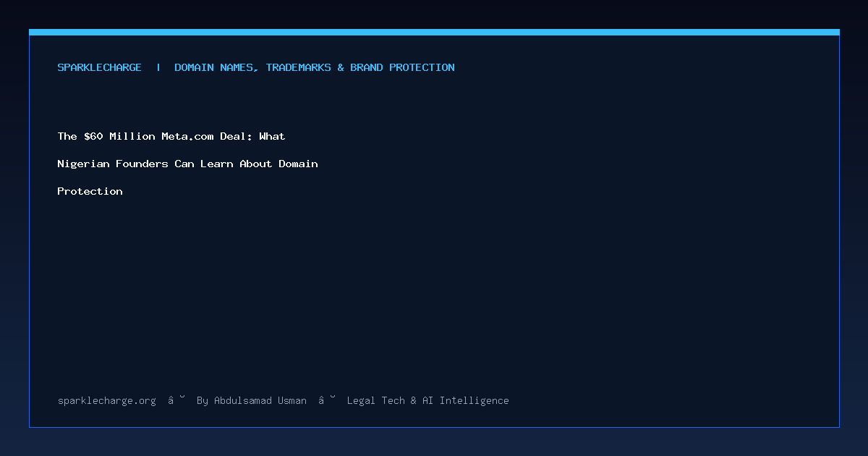868x456 pixels.
Task: Click the line "Nigerian Founders Can Learn About Domain"
Action: pyautogui.click(x=188, y=164)
